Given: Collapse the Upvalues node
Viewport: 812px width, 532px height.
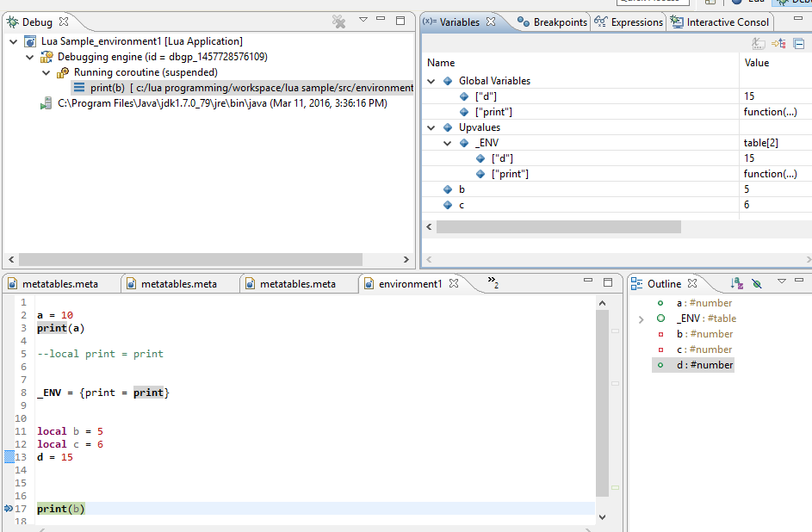Looking at the screenshot, I should point(431,127).
